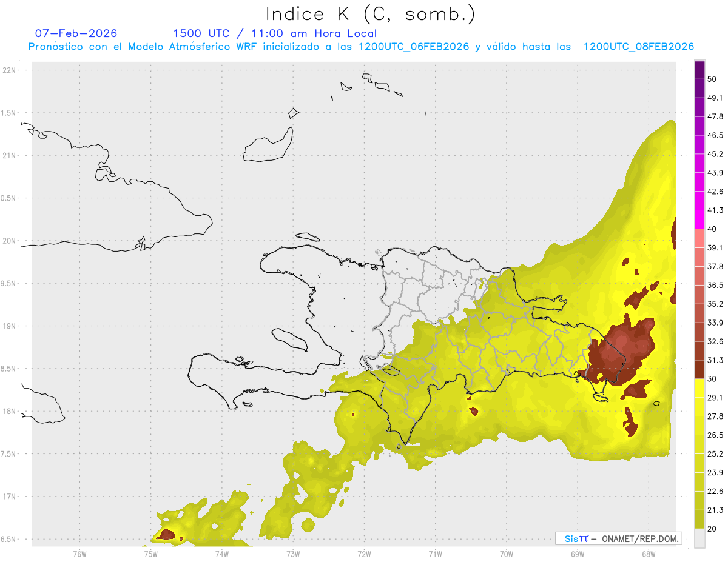Click the legend value "21.3"

coord(715,510)
